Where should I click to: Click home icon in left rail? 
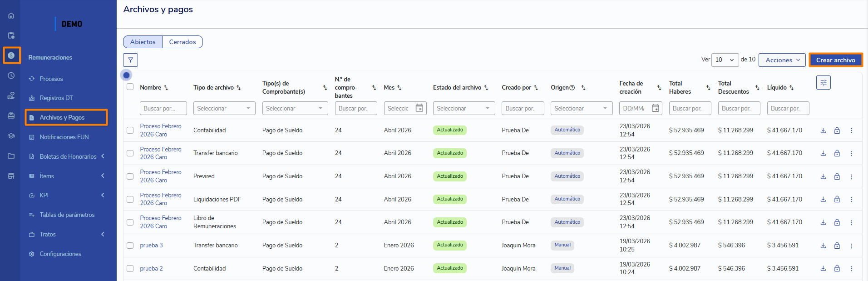(11, 15)
